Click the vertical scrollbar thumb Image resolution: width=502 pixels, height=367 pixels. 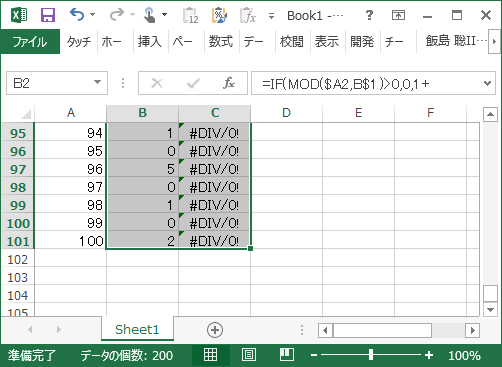[490, 294]
